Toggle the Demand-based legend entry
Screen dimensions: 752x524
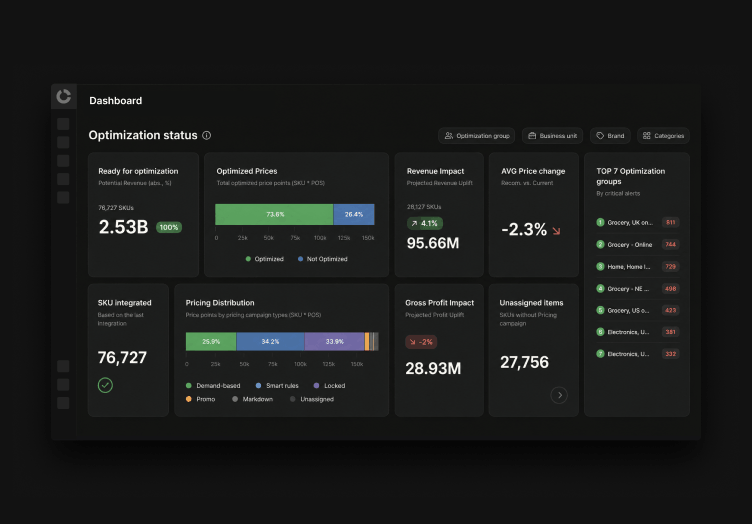click(213, 385)
